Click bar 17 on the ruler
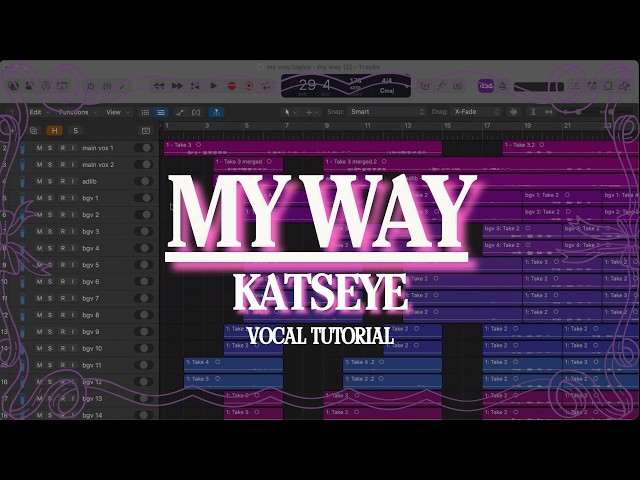The height and width of the screenshot is (480, 640). click(x=487, y=126)
